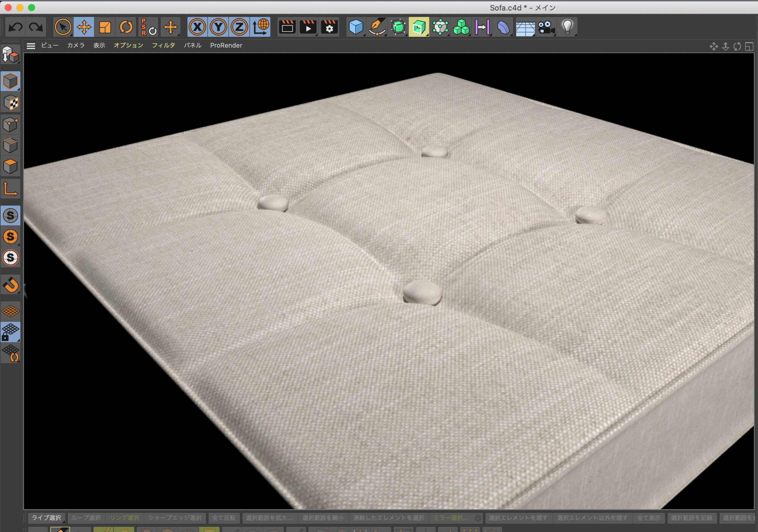The width and height of the screenshot is (758, 532).
Task: Click the Reset PSR icon
Action: [x=148, y=27]
